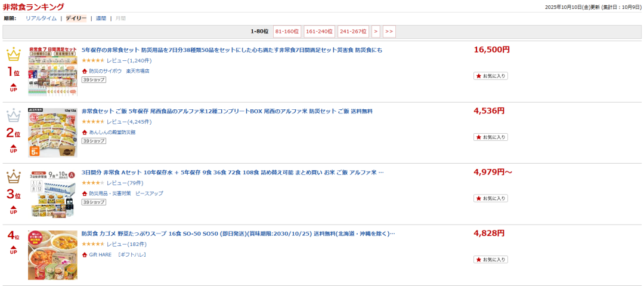Click the 39ショップ badge under ピースアップ
The width and height of the screenshot is (644, 286).
(94, 202)
